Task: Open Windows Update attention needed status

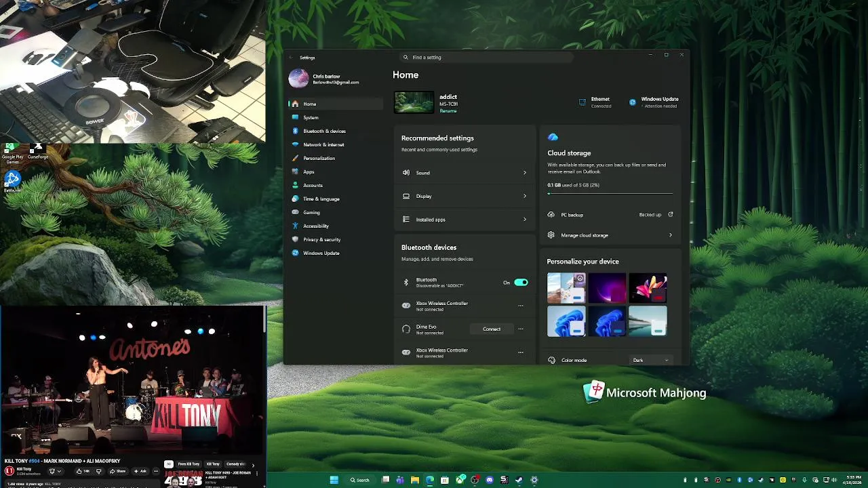Action: click(x=654, y=102)
